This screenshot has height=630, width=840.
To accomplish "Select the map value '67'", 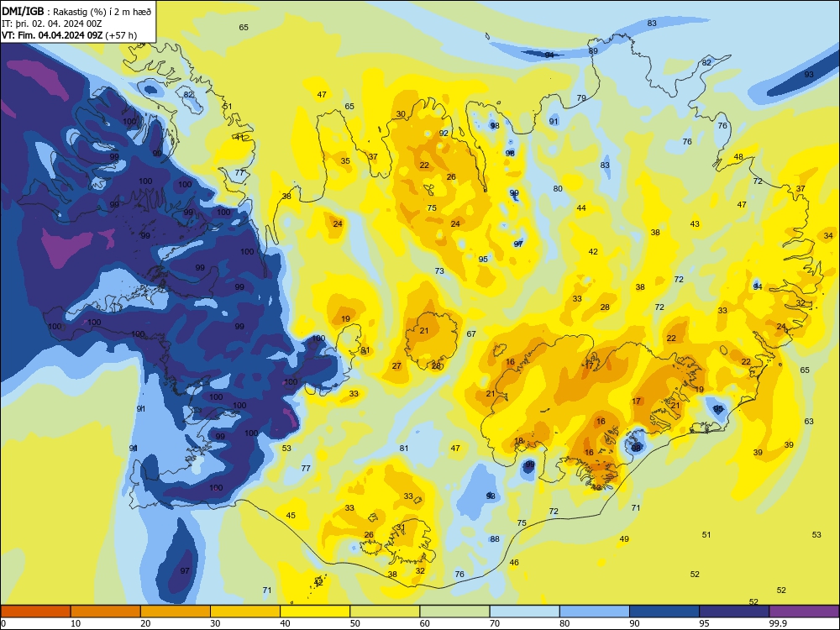I will pos(471,333).
